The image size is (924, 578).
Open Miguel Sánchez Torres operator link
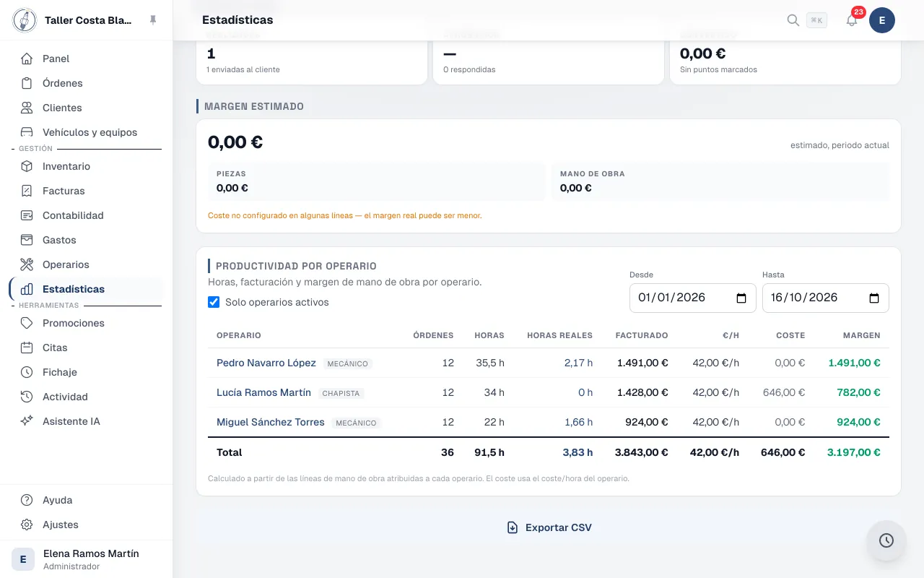pyautogui.click(x=271, y=422)
